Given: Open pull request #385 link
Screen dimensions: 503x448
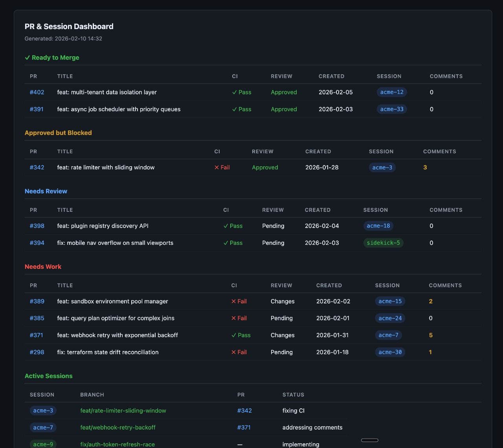Looking at the screenshot, I should tap(37, 318).
